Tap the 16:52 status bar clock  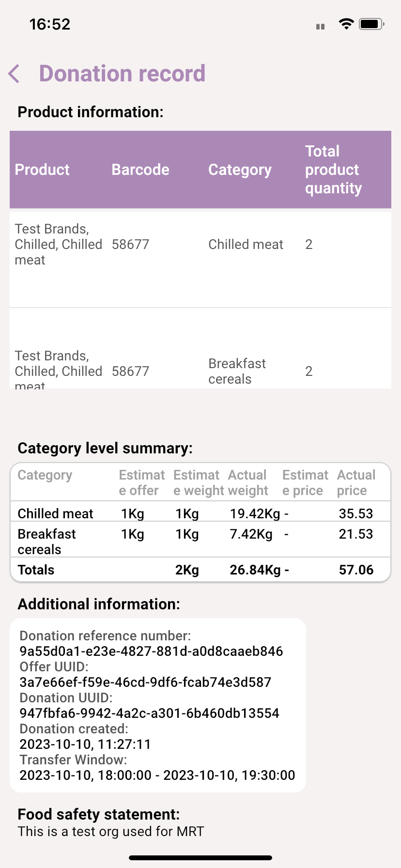[x=50, y=24]
